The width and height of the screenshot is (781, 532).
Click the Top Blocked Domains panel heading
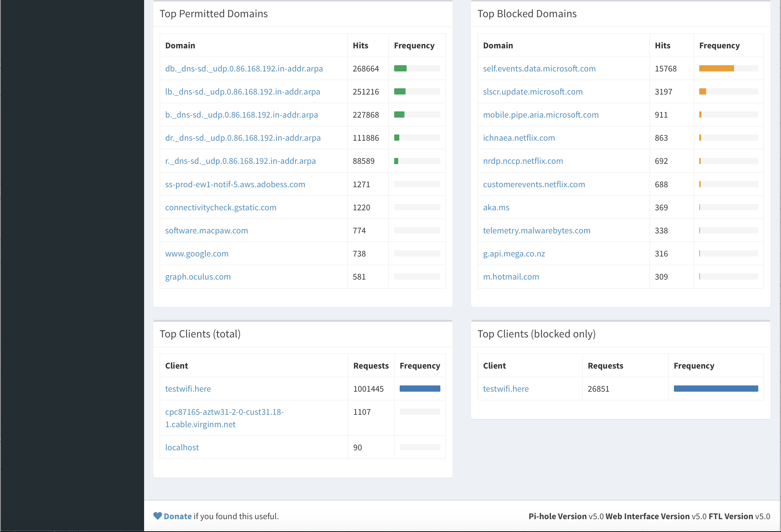(x=527, y=14)
